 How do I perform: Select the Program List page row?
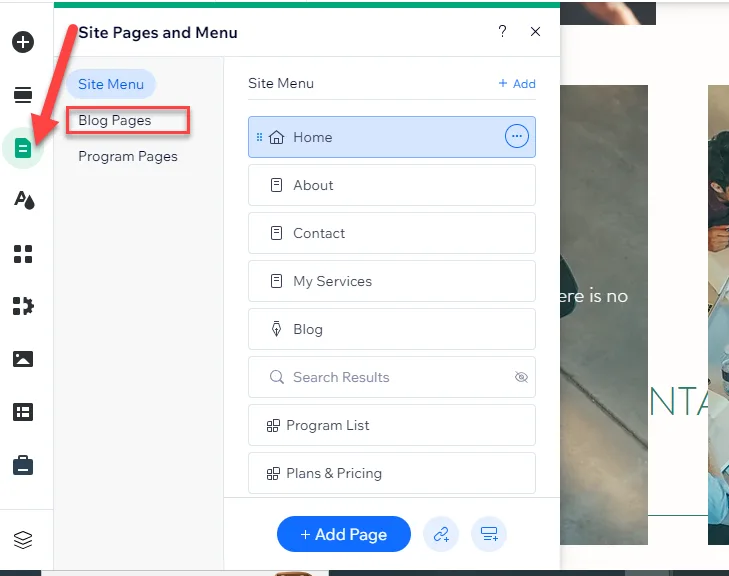pos(391,425)
